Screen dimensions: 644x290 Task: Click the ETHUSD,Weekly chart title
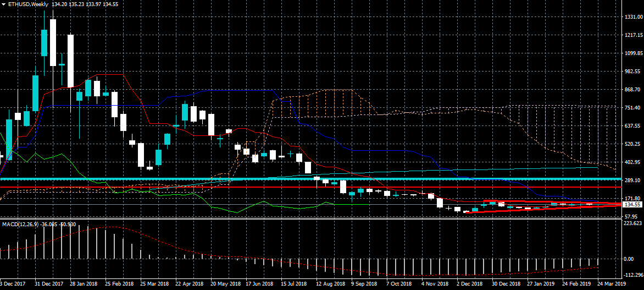tap(27, 4)
